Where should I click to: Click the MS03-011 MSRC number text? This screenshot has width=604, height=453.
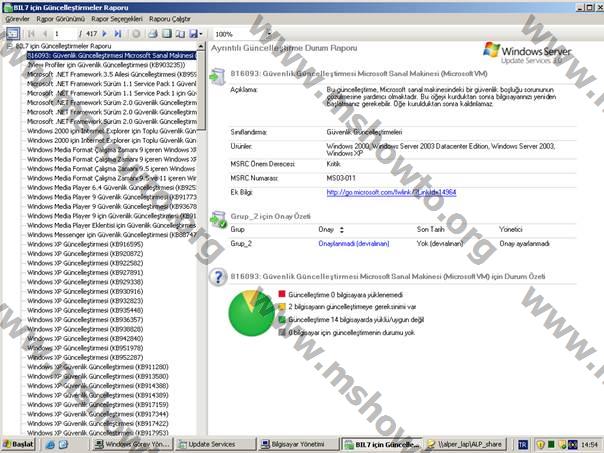pyautogui.click(x=341, y=178)
